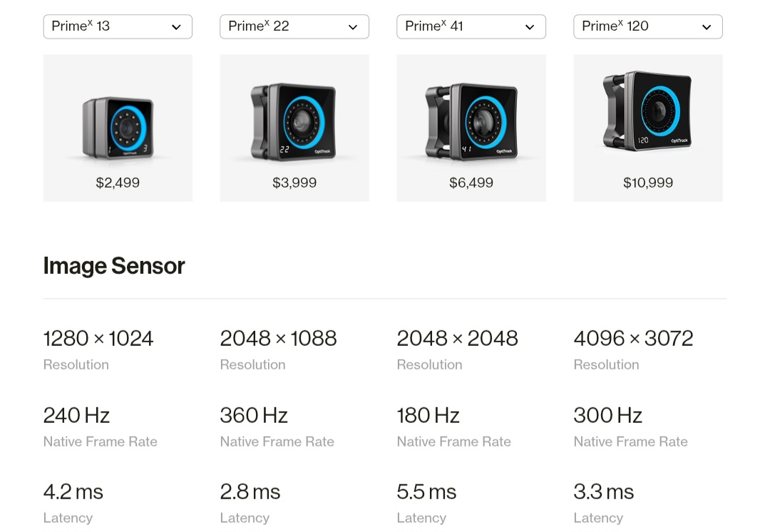Click the 4.2 ms latency value
Viewport: 770px width, 532px height.
click(73, 492)
